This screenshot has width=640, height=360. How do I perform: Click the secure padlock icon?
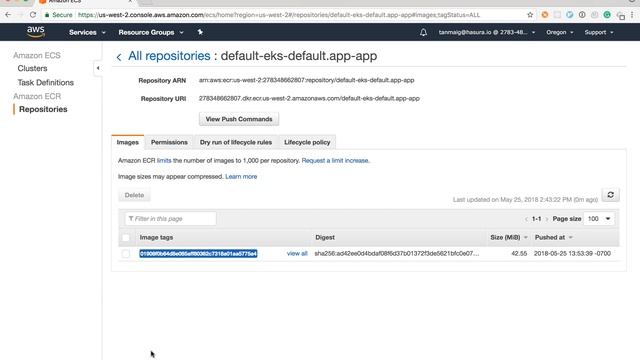(x=47, y=15)
